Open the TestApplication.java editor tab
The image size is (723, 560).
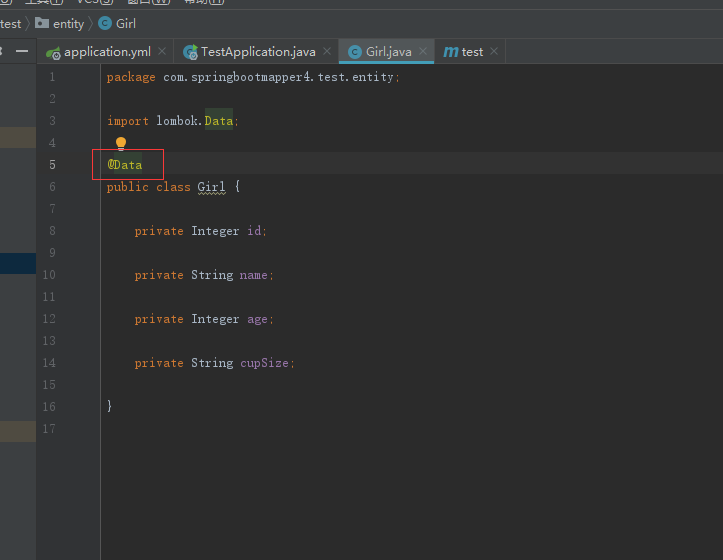(257, 52)
